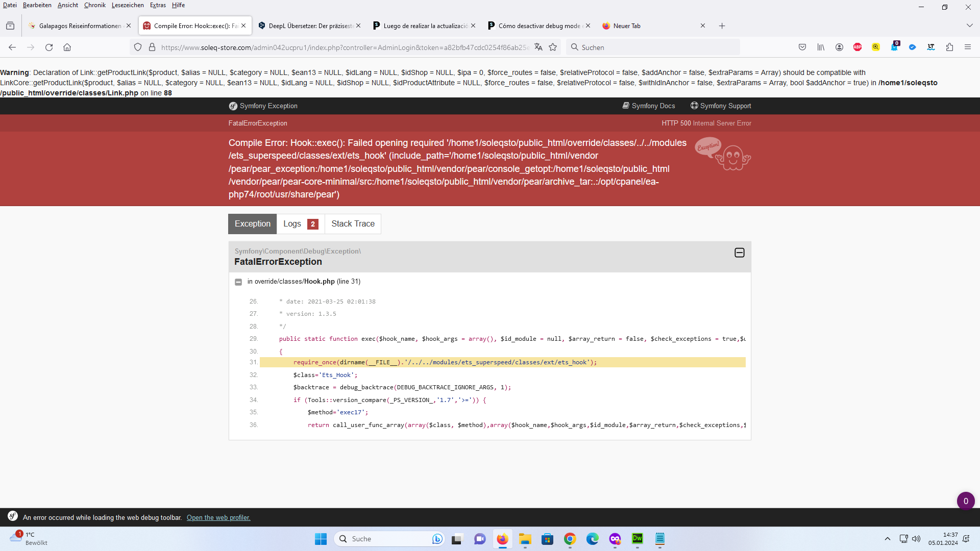Close the DeepL Übersetzer tab
This screenshot has width=980, height=551.
click(x=358, y=26)
